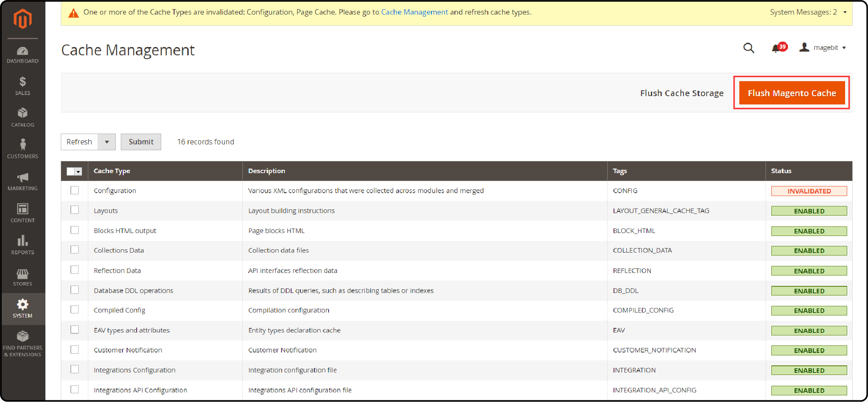
Task: Click the Magento logo icon
Action: (x=22, y=19)
